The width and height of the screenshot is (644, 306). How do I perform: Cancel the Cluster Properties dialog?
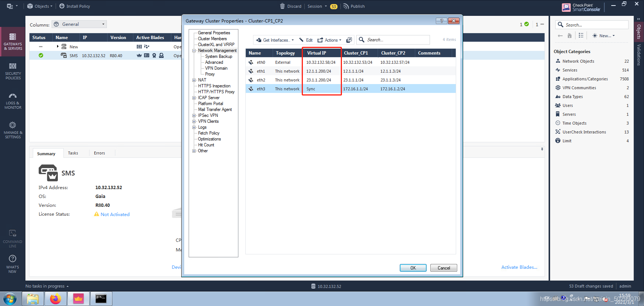point(444,268)
